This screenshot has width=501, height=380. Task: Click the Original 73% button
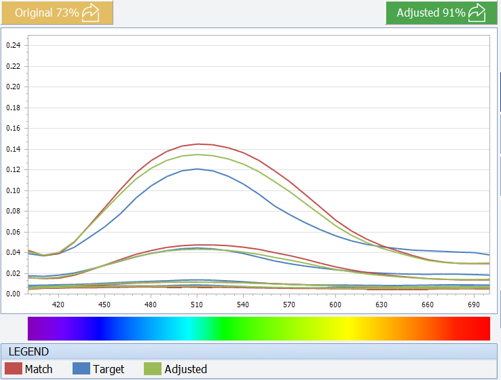[x=57, y=13]
